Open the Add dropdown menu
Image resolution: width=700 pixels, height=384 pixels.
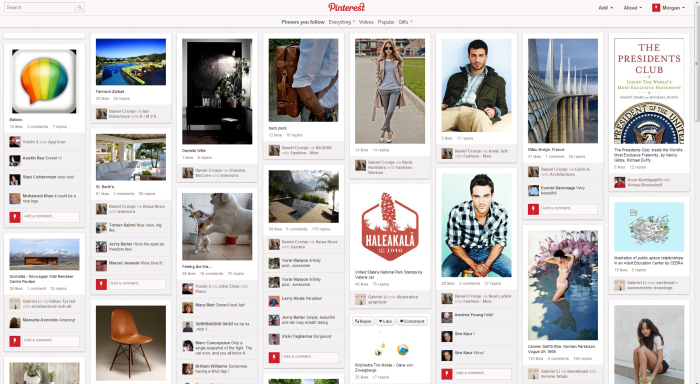coord(605,8)
